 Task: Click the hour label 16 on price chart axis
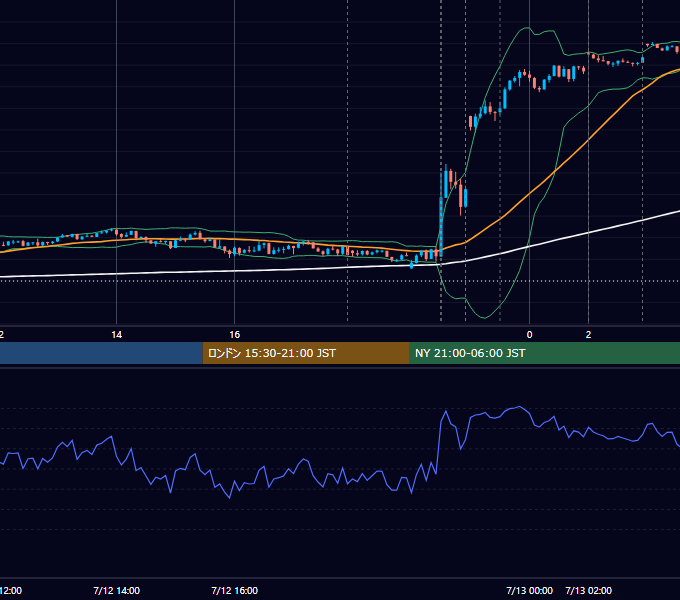pyautogui.click(x=234, y=335)
